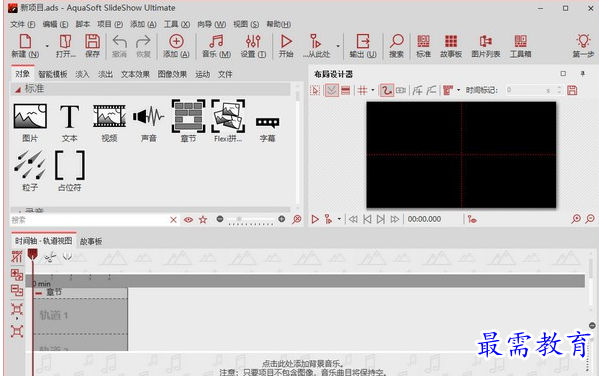
Task: Click the red playhead marker
Action: pos(32,254)
